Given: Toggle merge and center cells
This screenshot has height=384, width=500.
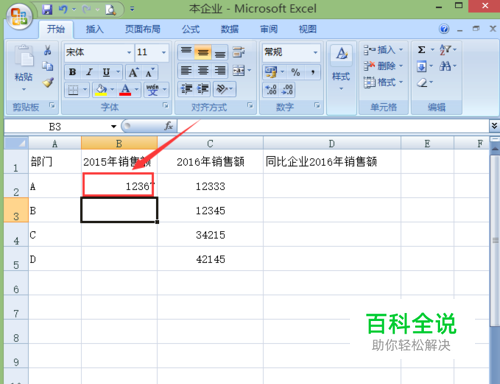Looking at the screenshot, I should pos(239,70).
